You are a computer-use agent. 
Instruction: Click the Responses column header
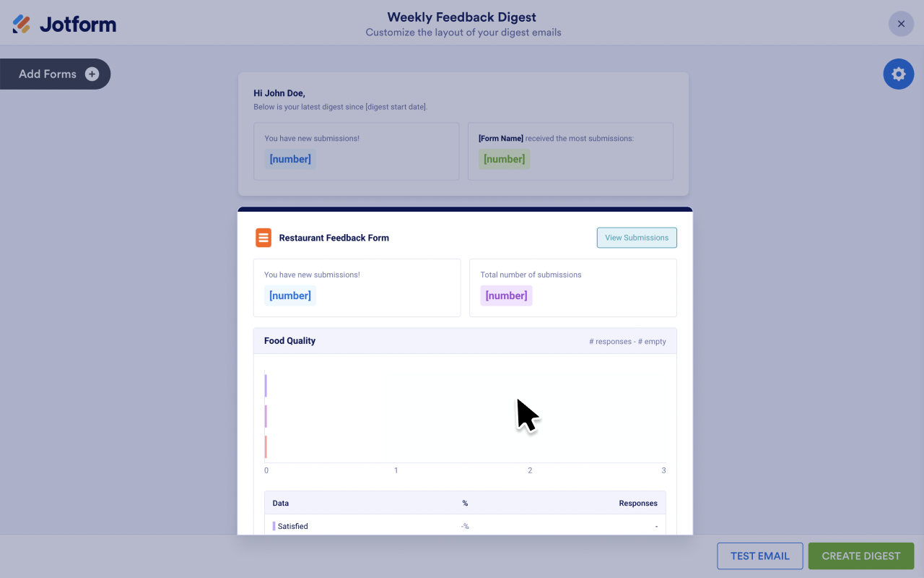click(637, 503)
